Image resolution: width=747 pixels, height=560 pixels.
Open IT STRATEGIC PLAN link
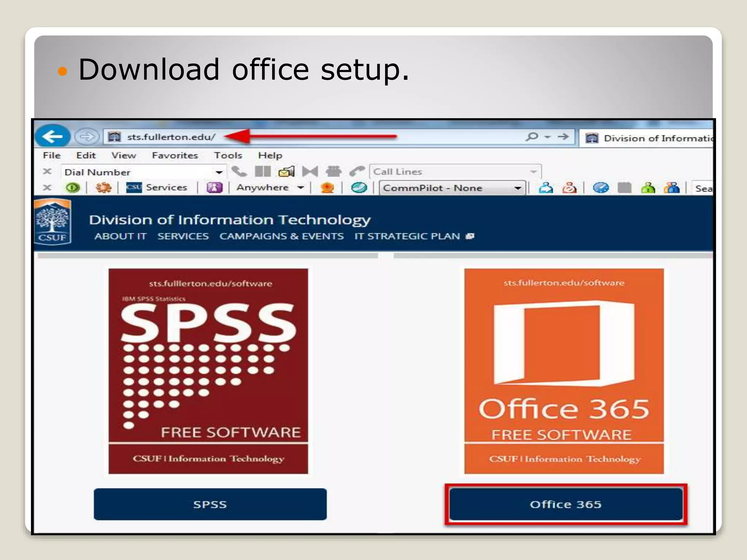414,236
